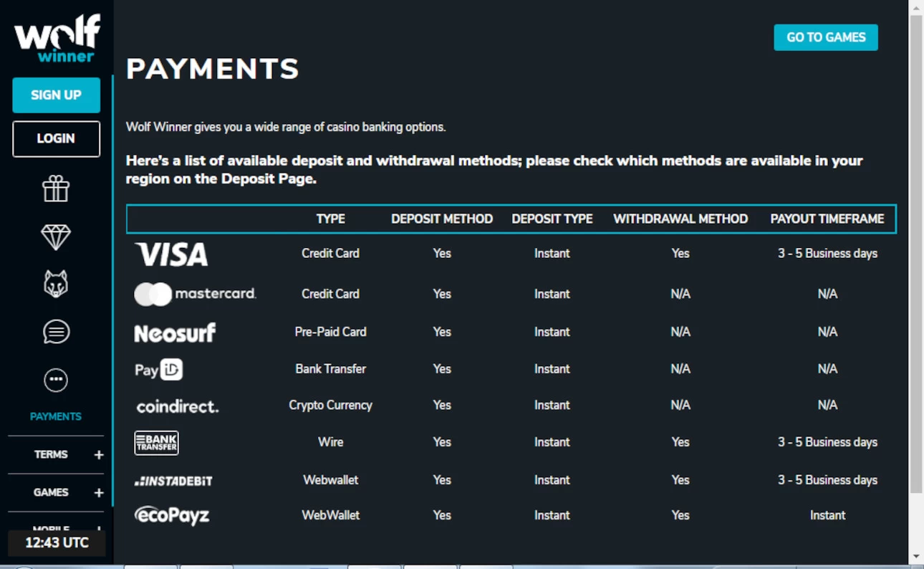Open the diamond VIP icon
The height and width of the screenshot is (569, 924).
click(56, 237)
